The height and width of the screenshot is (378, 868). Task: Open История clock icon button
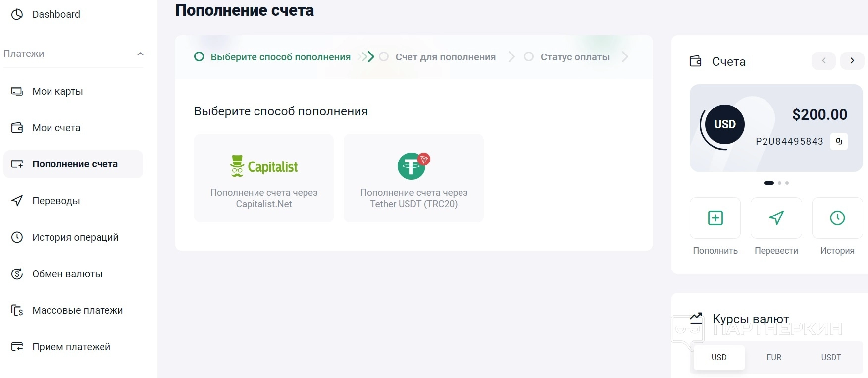[837, 218]
